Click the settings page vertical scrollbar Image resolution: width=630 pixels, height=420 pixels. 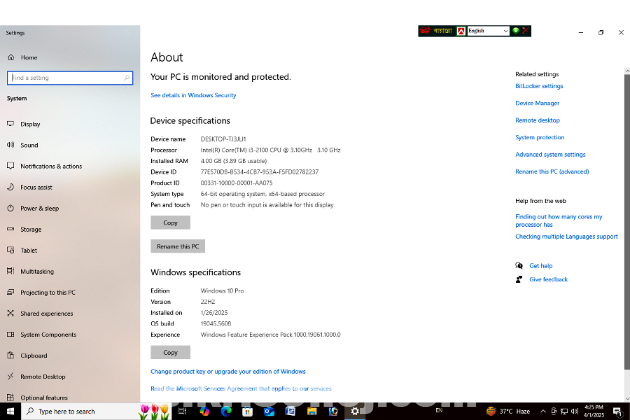point(627,221)
